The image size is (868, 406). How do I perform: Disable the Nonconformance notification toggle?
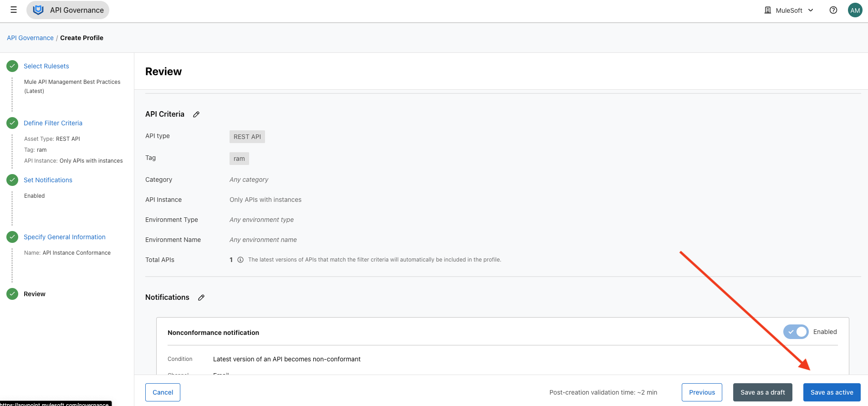click(796, 332)
